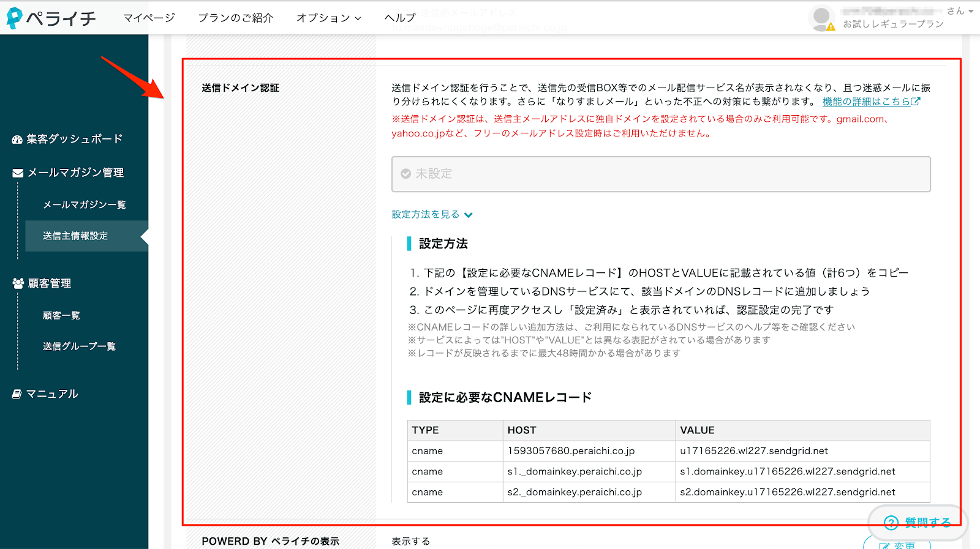The image size is (980, 549).
Task: Click POWERD BY ペライチの表示 label
Action: click(270, 541)
